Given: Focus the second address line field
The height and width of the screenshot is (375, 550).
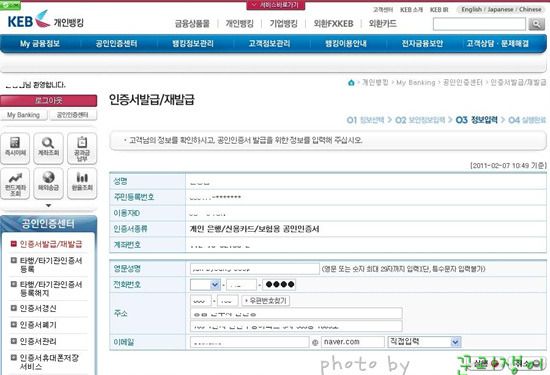Looking at the screenshot, I should coord(296,326).
